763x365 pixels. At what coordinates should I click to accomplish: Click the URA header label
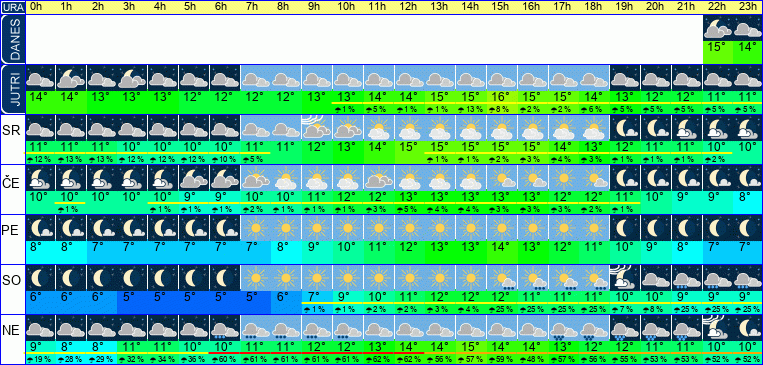13,7
